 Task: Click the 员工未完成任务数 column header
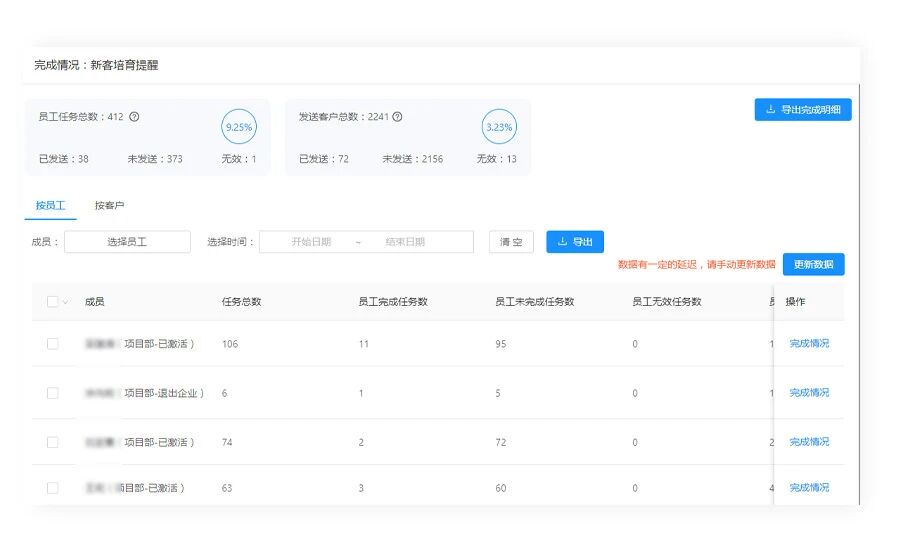click(535, 301)
